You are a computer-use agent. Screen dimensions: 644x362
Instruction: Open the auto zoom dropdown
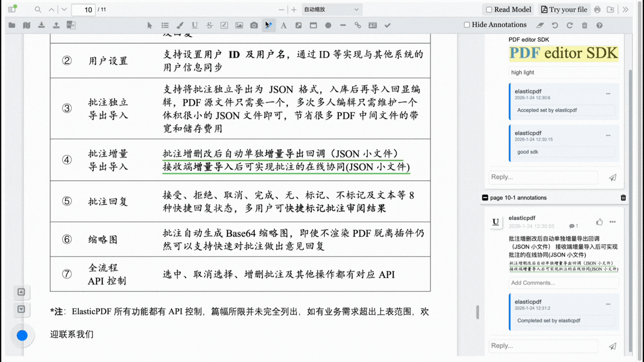coord(332,9)
